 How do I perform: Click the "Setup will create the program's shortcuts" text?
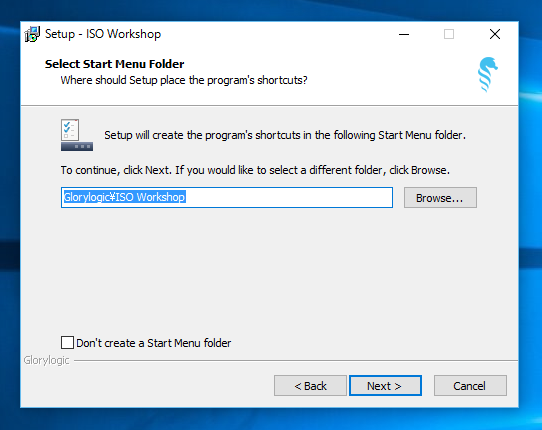coord(285,135)
